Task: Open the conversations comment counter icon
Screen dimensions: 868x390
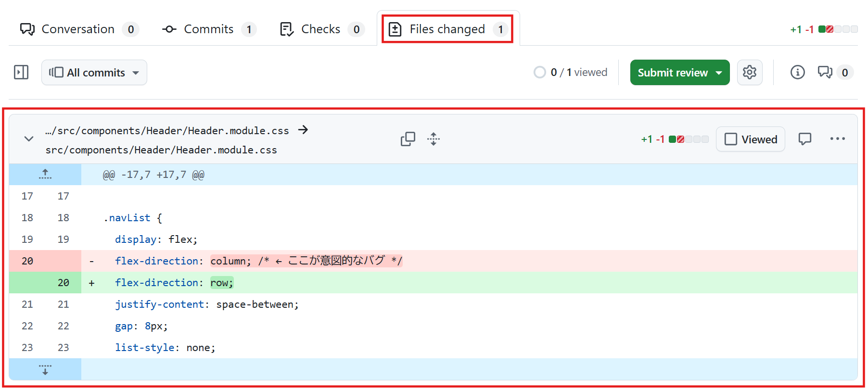Action: click(836, 72)
